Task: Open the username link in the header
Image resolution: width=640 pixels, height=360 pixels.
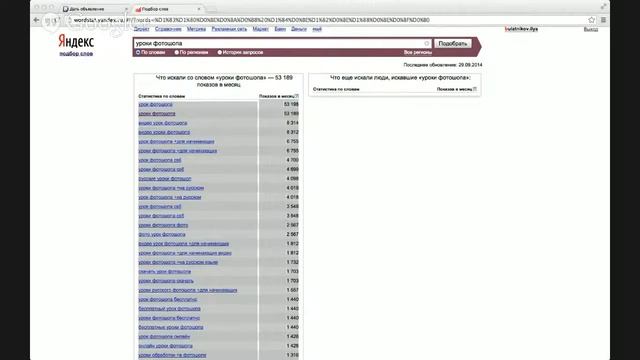Action: (x=521, y=29)
